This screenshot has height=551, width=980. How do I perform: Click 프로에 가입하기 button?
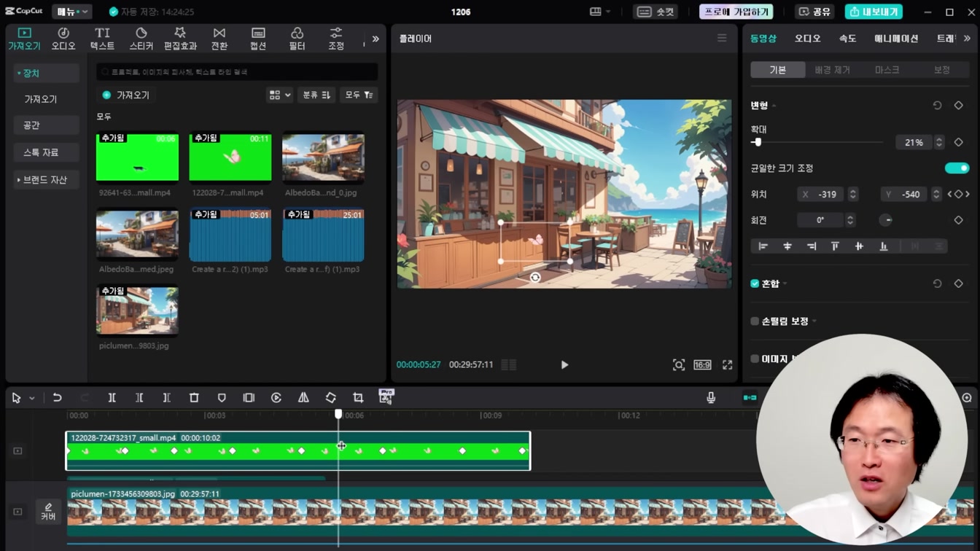[x=736, y=12]
